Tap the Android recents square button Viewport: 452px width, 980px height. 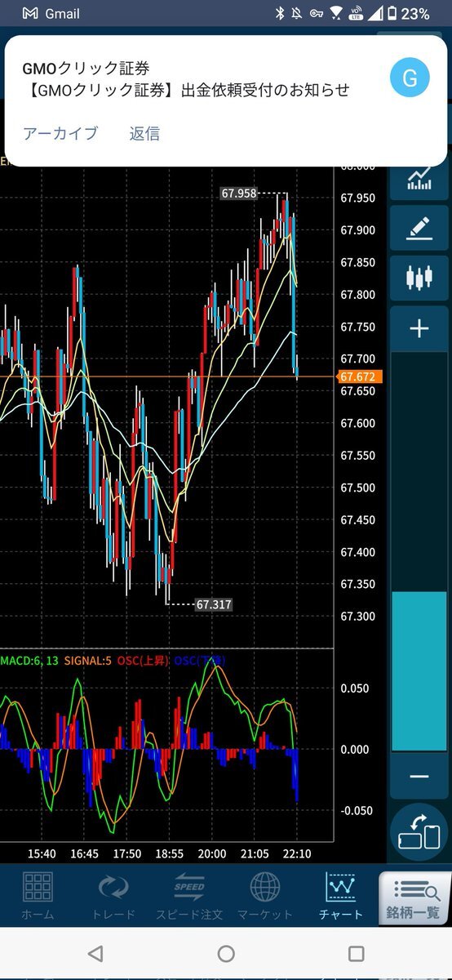point(356,953)
